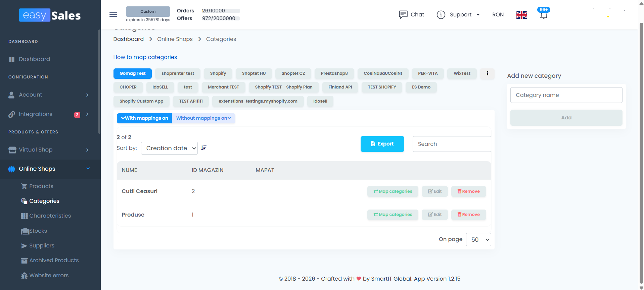The image size is (644, 290).
Task: Open Categories sidebar item
Action: 40,201
